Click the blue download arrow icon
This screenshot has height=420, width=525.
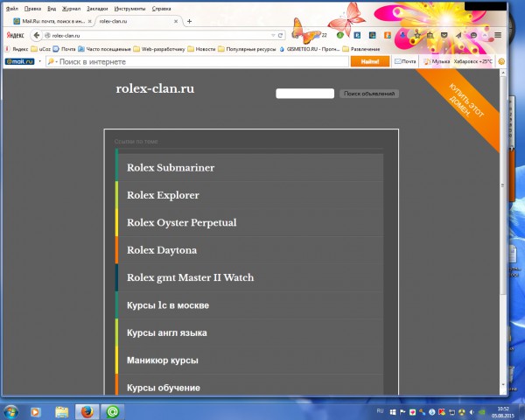click(x=402, y=35)
